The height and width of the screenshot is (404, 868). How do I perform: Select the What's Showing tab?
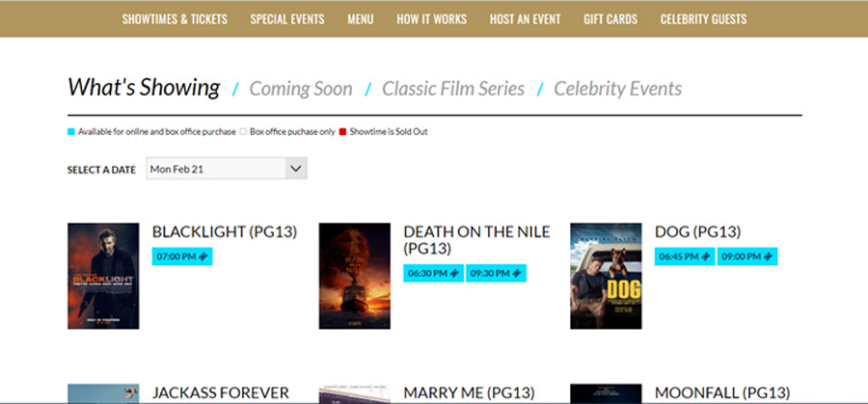144,88
